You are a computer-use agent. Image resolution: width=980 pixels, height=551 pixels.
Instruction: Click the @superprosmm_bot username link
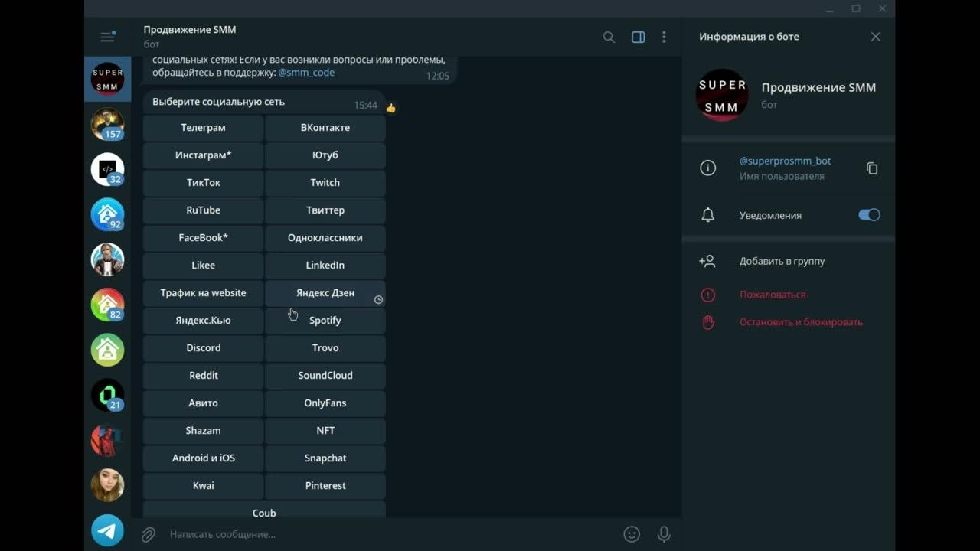tap(785, 161)
